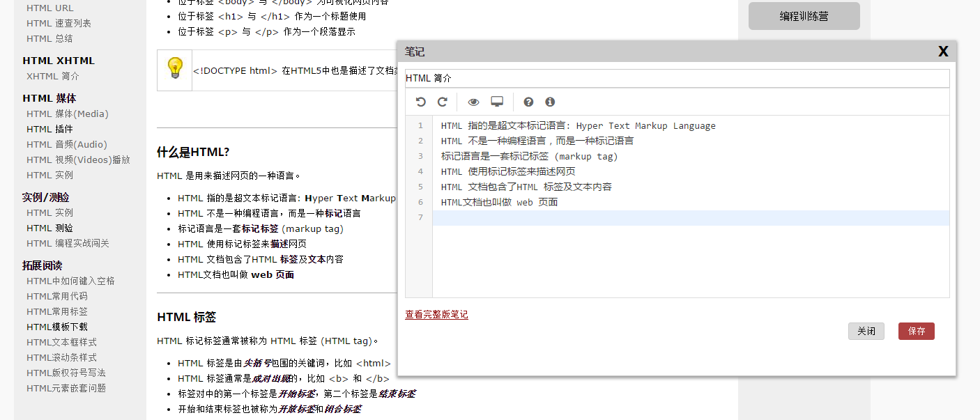
Task: Open the 查看完整版笔记 link
Action: coord(436,315)
